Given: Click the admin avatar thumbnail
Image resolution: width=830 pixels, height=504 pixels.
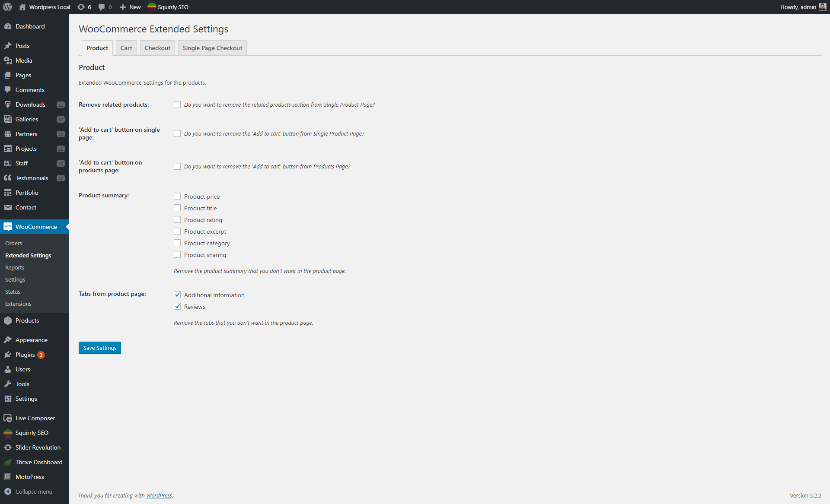Looking at the screenshot, I should 822,7.
